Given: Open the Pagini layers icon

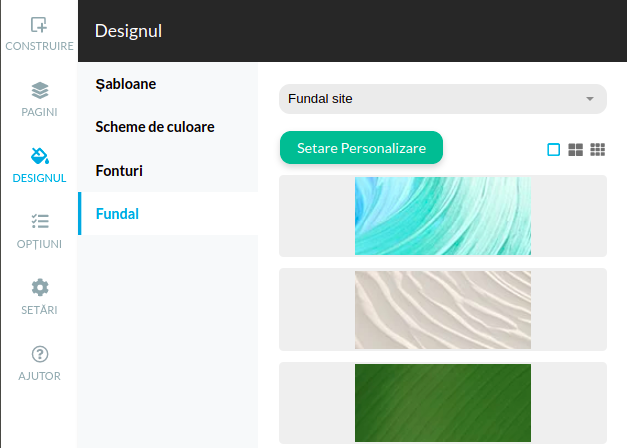Looking at the screenshot, I should (39, 90).
